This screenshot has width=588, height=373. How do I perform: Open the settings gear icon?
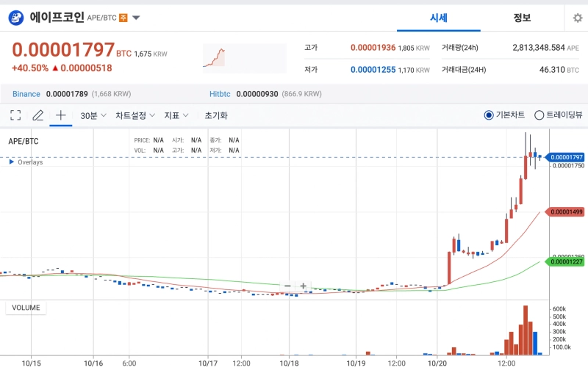coord(578,18)
